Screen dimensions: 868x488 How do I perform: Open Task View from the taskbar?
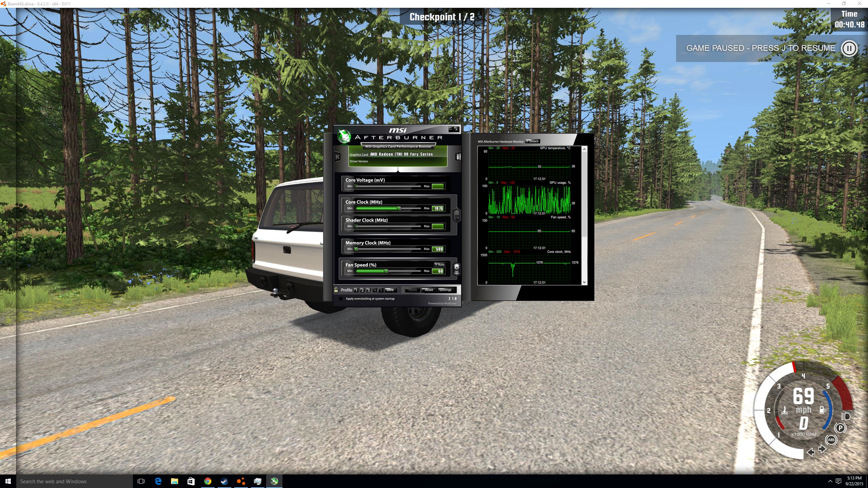tap(141, 481)
